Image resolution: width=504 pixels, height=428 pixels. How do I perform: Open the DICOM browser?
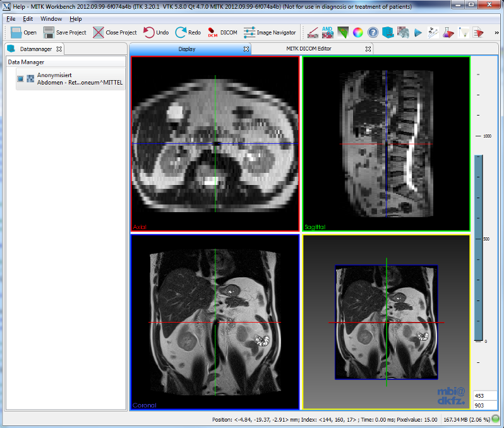pos(222,32)
